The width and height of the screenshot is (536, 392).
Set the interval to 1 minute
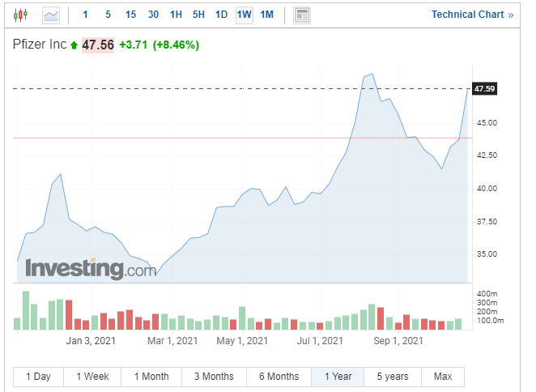pos(86,15)
